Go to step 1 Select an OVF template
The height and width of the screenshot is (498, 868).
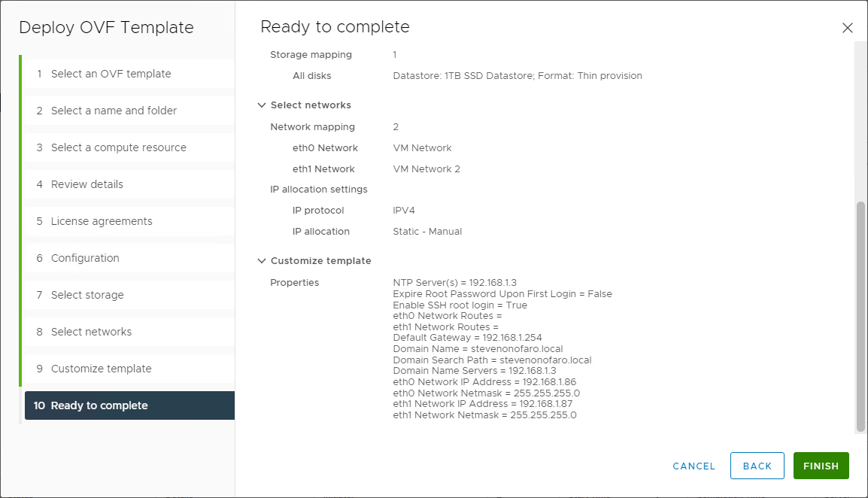(111, 74)
